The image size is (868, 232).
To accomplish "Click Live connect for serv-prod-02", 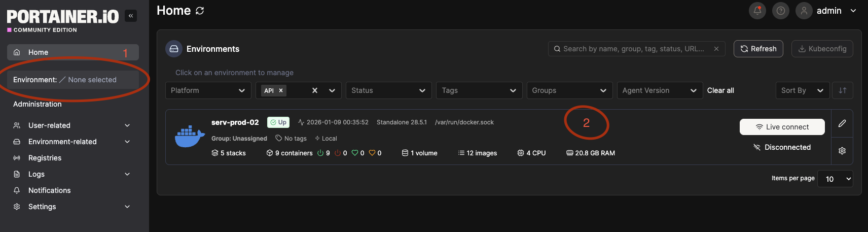I will pos(782,127).
